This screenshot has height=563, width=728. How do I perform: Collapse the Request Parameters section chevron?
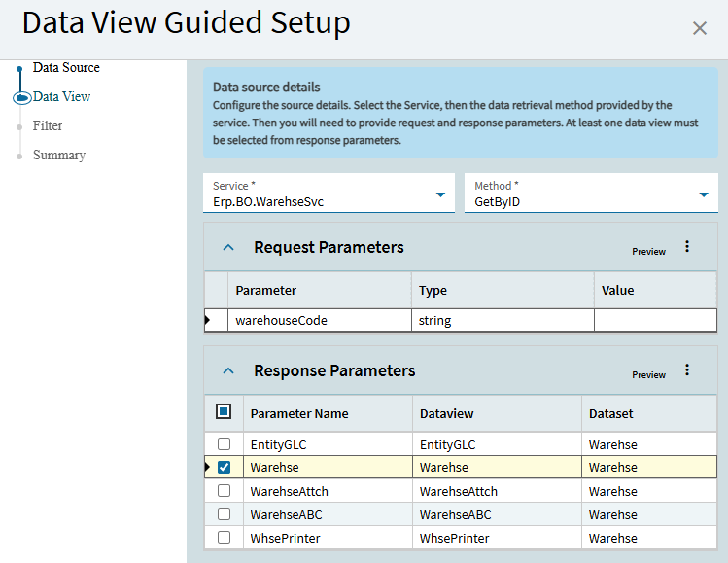228,248
